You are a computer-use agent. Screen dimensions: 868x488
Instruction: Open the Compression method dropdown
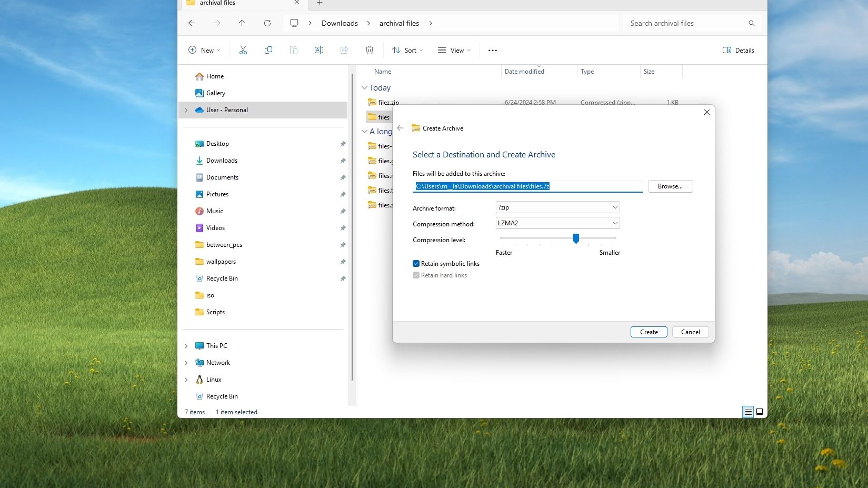coord(557,223)
